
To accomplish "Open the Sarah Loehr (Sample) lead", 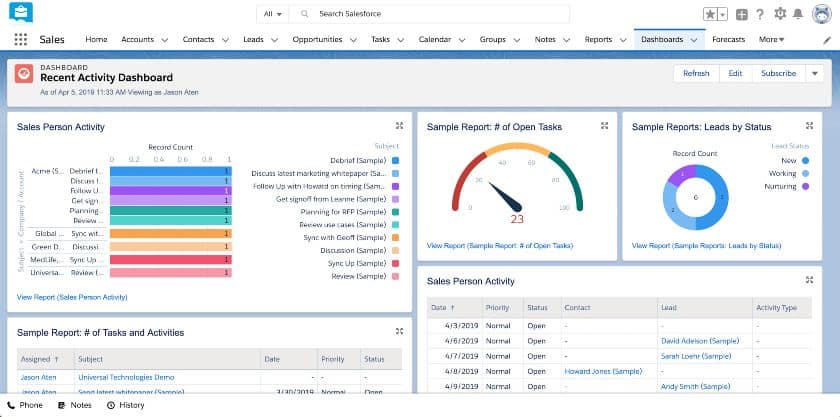I will coord(696,356).
